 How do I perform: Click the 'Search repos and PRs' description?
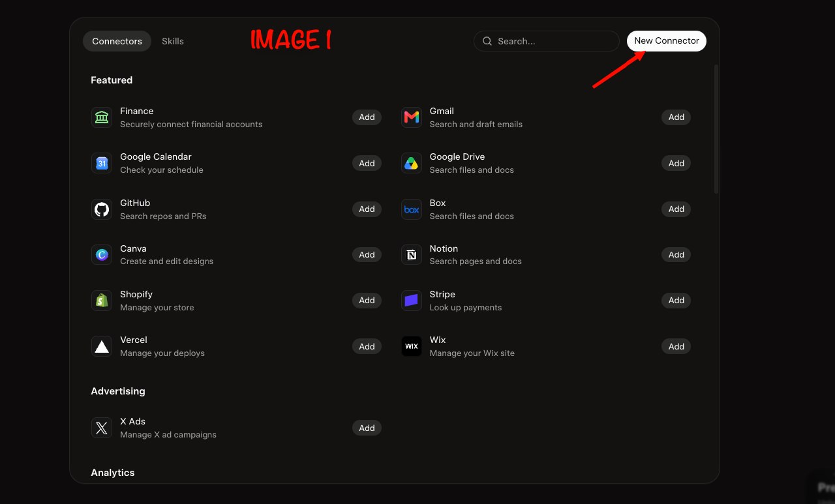click(x=163, y=216)
